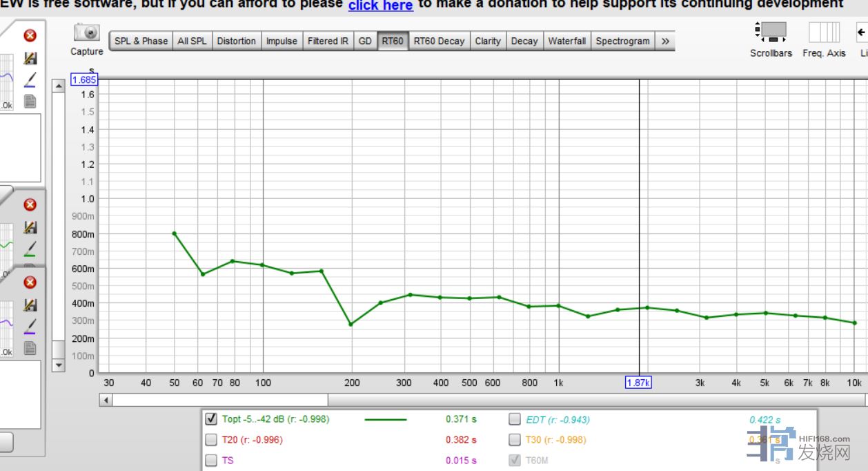The image size is (868, 471).
Task: Open notes icon for the top measurement
Action: 30,102
